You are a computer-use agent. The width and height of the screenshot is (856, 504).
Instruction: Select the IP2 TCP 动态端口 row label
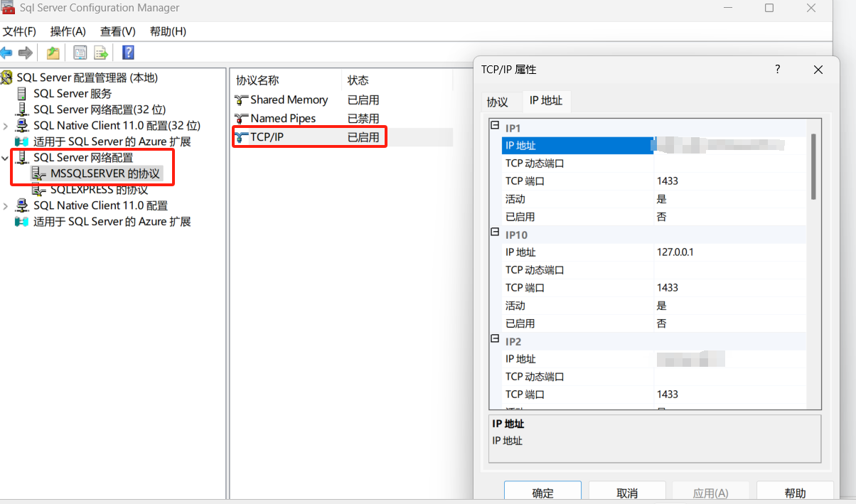535,376
